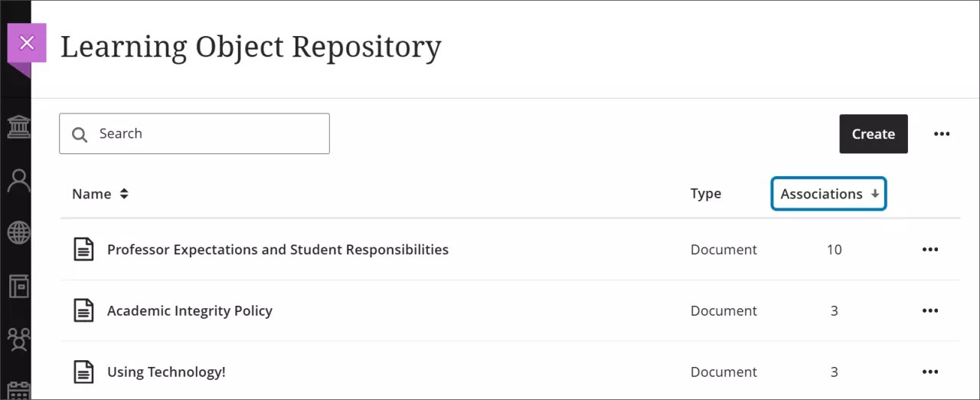The width and height of the screenshot is (980, 400).
Task: Click the document icon for Academic Integrity Policy
Action: coord(83,310)
